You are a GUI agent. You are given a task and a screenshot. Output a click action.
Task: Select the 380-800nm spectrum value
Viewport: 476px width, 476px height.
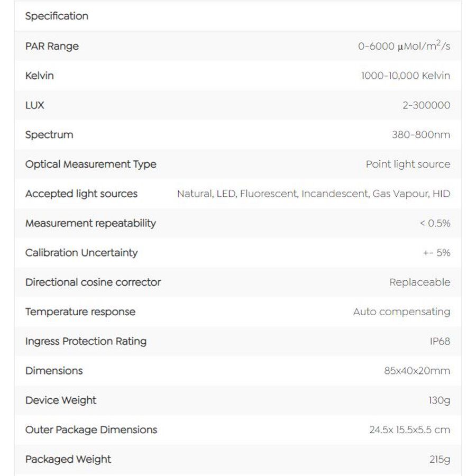tap(421, 135)
